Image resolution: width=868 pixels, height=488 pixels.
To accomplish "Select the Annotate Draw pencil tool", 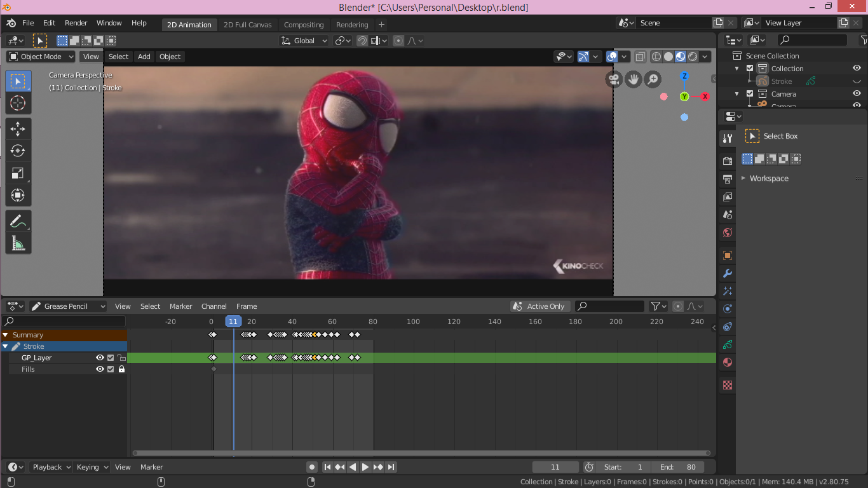I will tap(18, 220).
